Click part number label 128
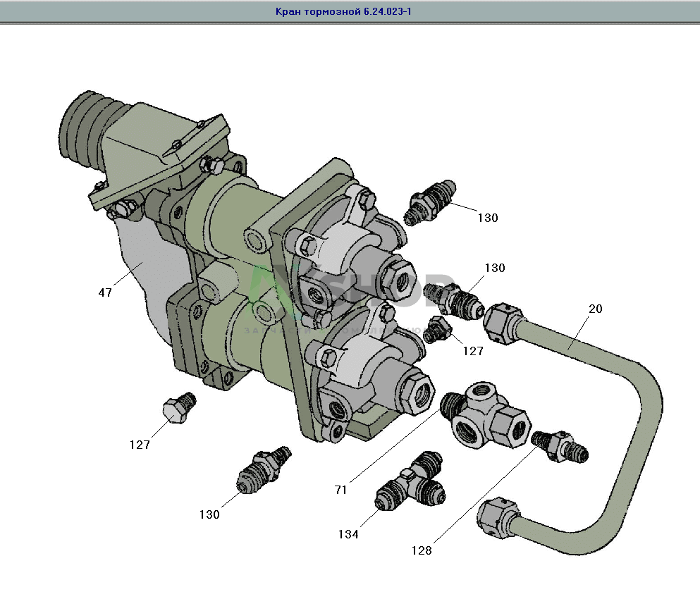Image resolution: width=700 pixels, height=599 pixels. click(422, 550)
